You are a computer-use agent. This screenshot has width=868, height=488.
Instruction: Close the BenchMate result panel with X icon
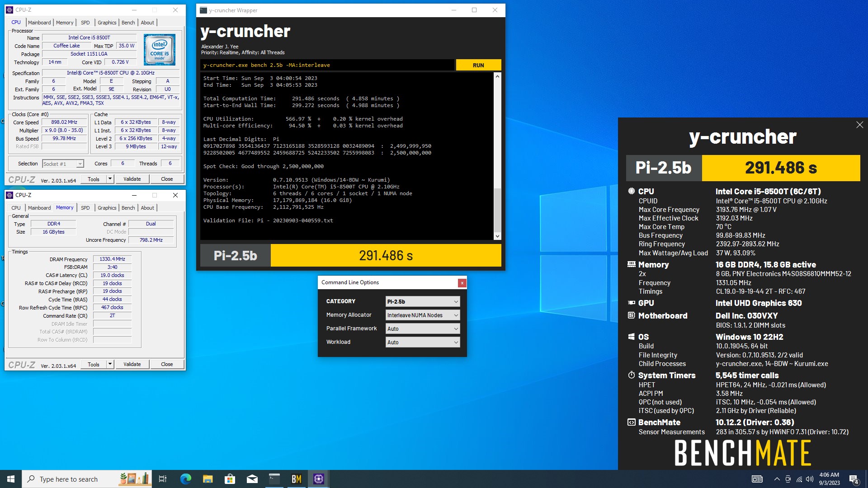859,125
